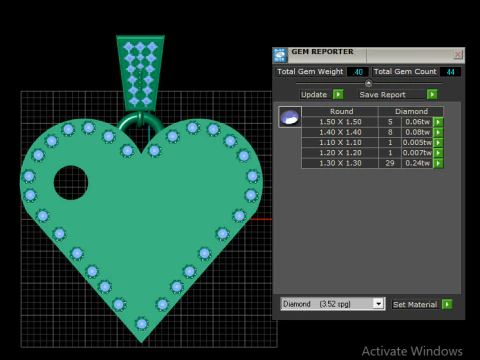Click green arrow for 1.40 X 1.40 row
This screenshot has width=480, height=360.
point(438,132)
